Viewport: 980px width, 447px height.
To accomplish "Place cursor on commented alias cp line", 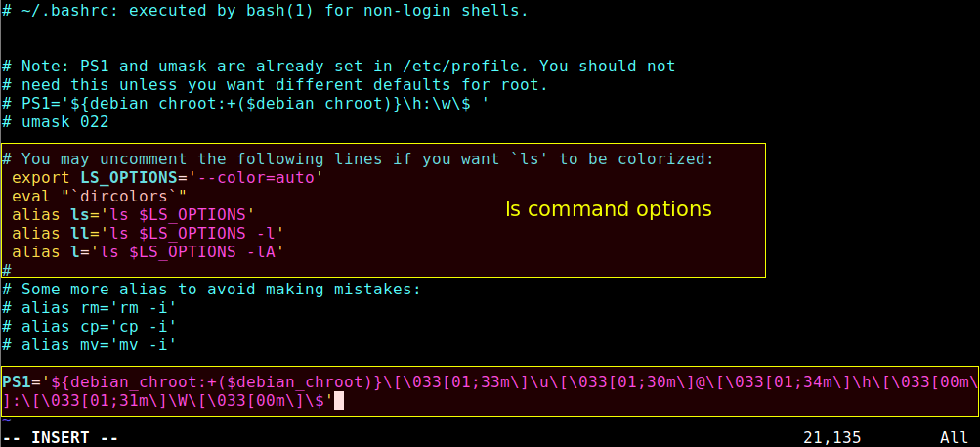I will click(89, 326).
